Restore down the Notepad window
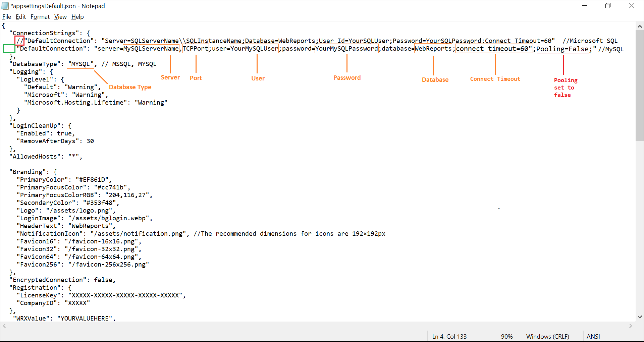 [x=608, y=6]
